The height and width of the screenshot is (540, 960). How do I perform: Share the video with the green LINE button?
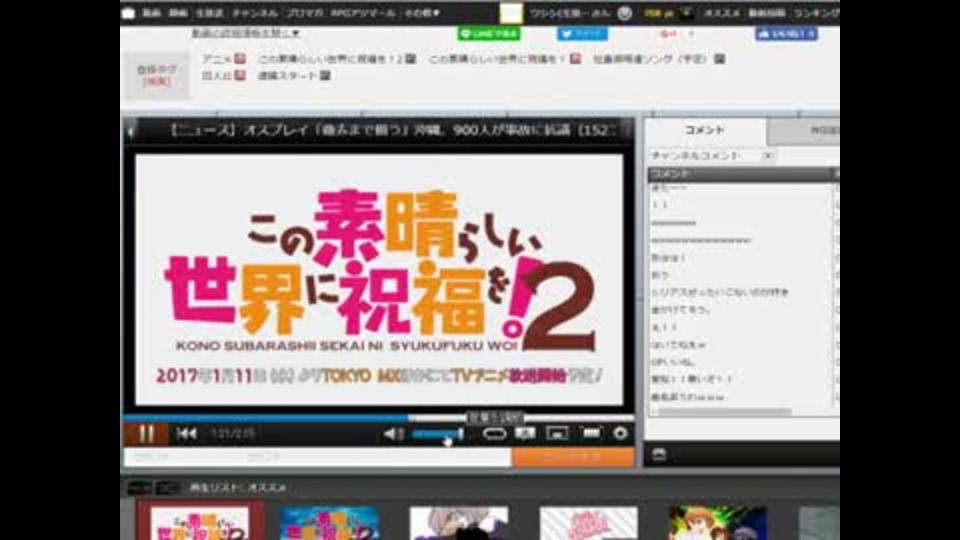pos(489,34)
